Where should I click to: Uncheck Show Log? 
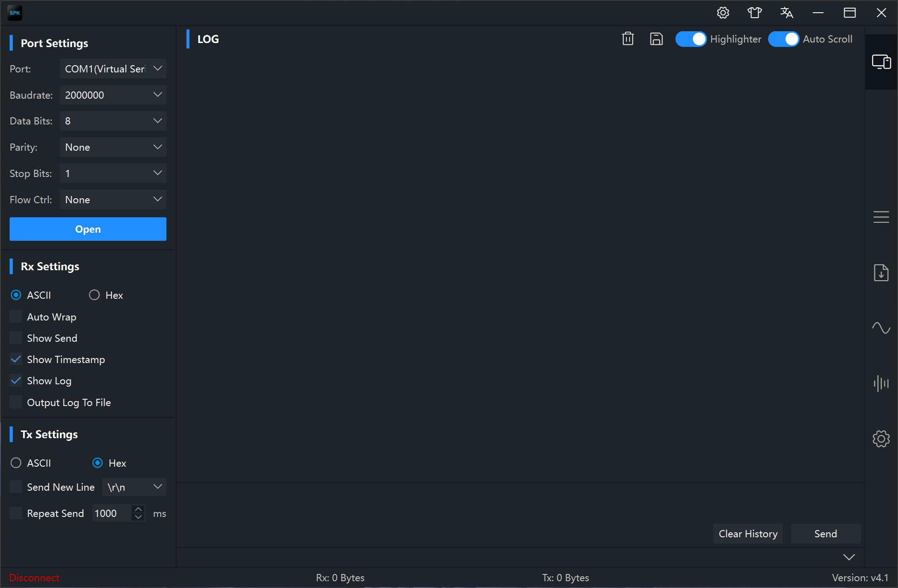click(x=16, y=380)
